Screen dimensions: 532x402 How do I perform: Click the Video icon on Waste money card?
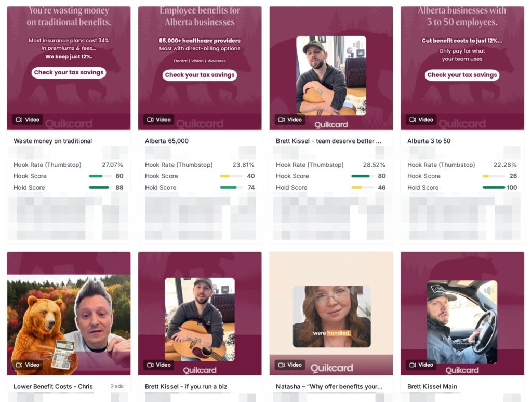point(19,120)
